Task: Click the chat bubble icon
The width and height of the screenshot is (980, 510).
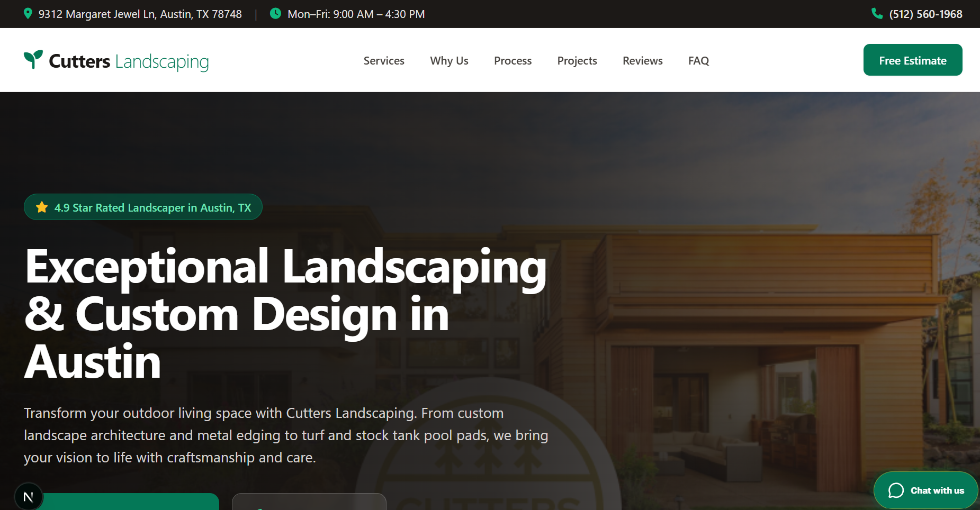Action: click(896, 490)
